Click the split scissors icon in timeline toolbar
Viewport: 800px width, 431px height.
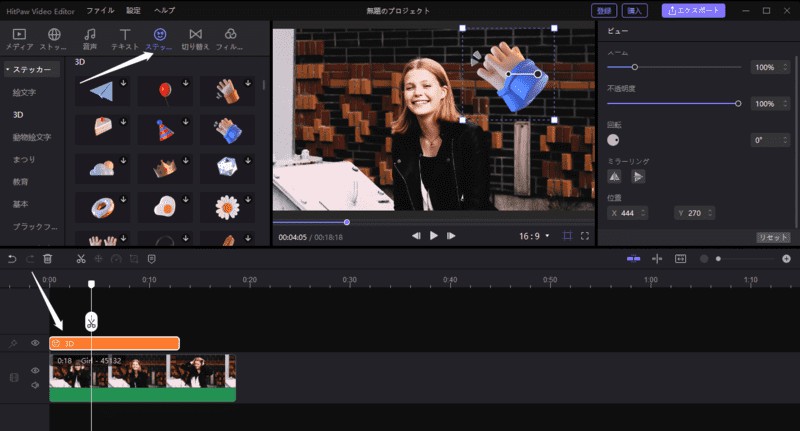click(80, 258)
